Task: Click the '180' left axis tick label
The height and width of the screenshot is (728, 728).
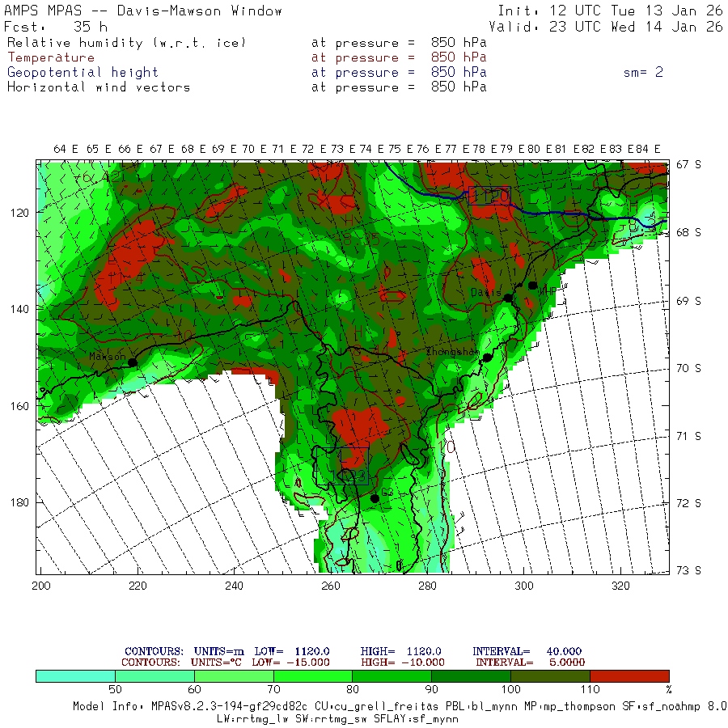Action: (x=19, y=502)
